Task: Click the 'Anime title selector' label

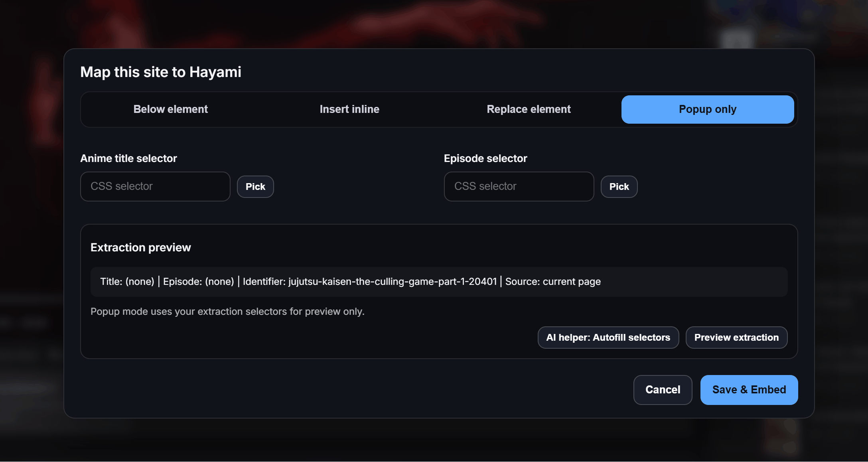Action: coord(128,158)
